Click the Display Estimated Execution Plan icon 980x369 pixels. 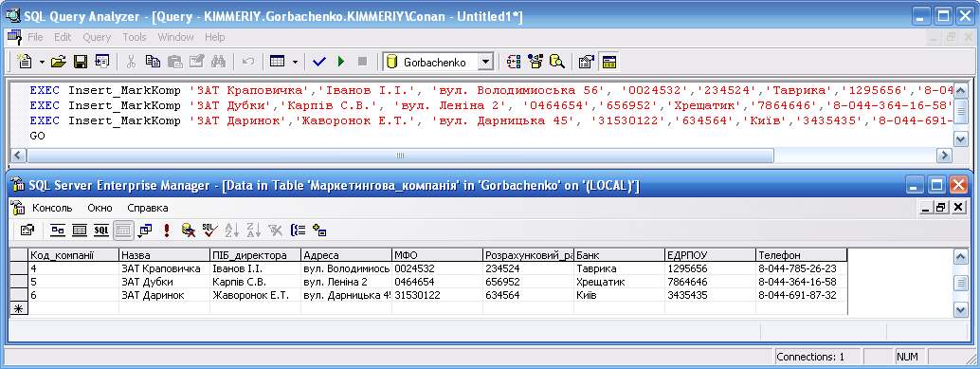pos(514,62)
